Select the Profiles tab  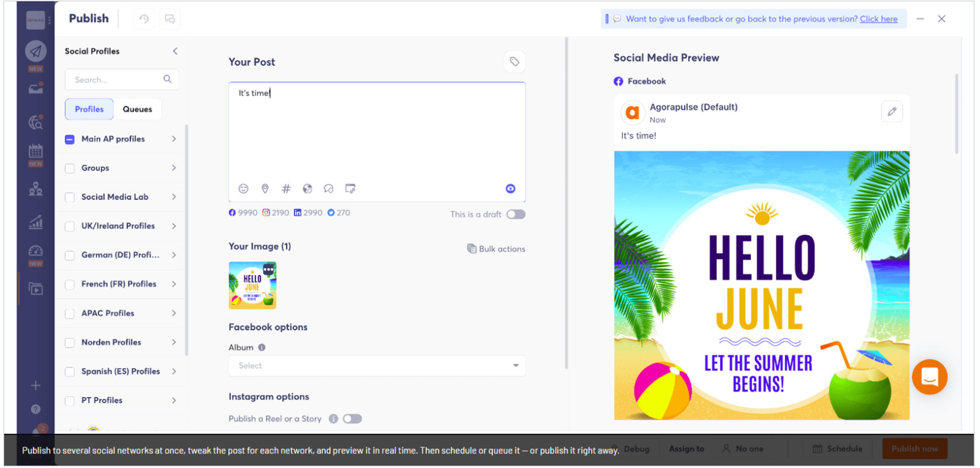point(89,109)
